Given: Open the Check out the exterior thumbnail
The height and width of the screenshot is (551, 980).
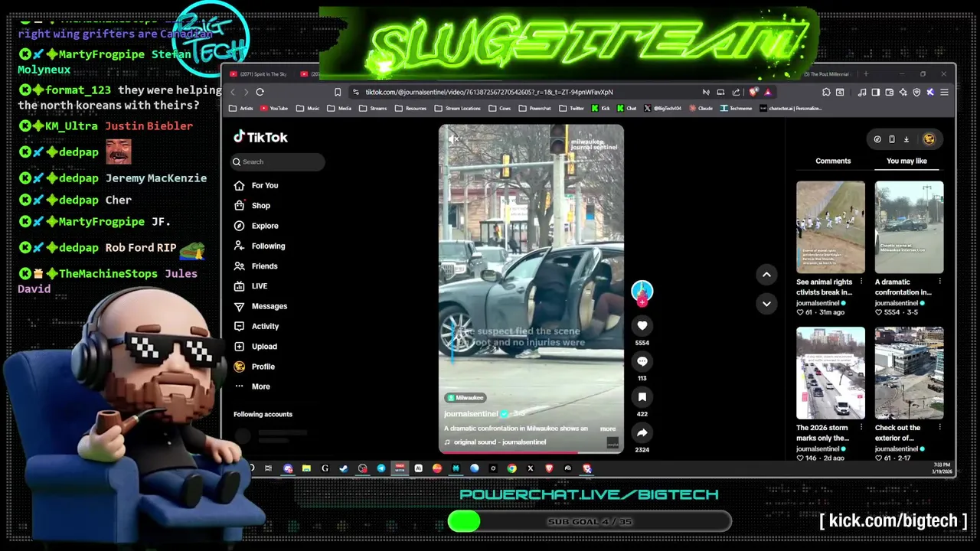Looking at the screenshot, I should (910, 373).
